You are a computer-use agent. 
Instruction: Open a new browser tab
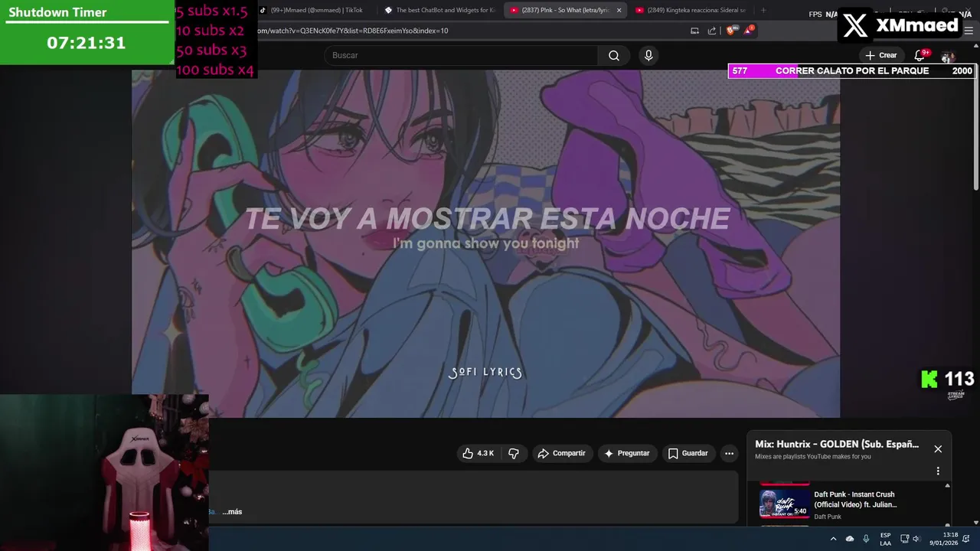tap(763, 10)
